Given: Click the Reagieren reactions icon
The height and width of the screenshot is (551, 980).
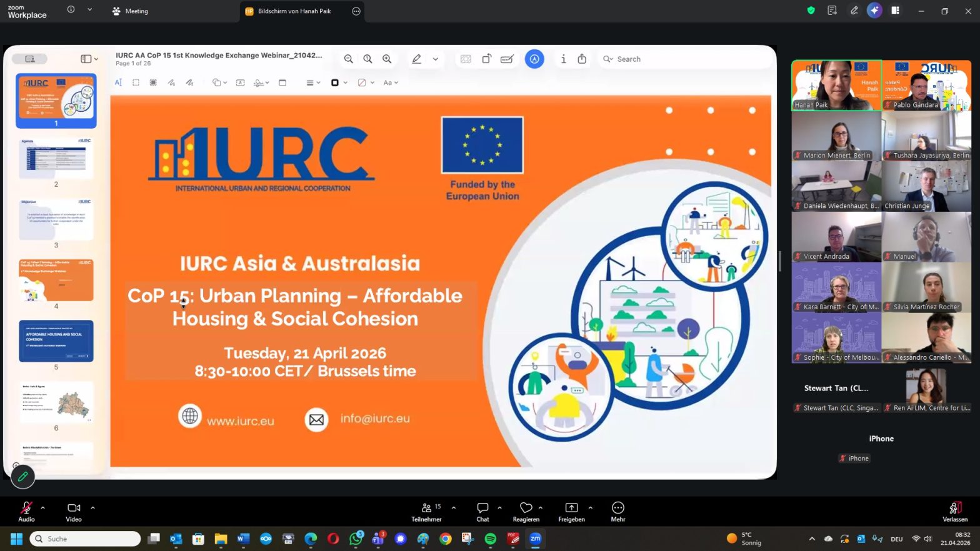Looking at the screenshot, I should click(526, 508).
